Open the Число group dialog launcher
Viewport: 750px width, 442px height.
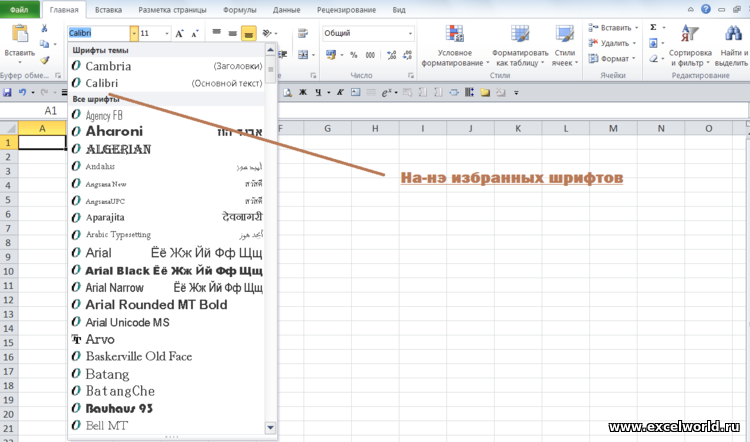pyautogui.click(x=410, y=76)
